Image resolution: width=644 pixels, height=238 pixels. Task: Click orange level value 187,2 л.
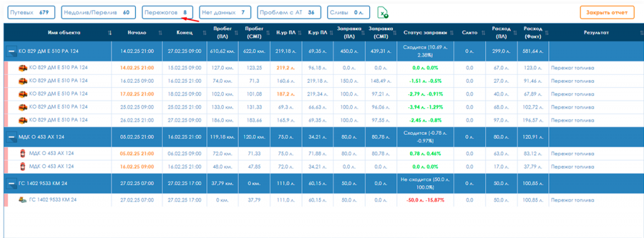[286, 94]
